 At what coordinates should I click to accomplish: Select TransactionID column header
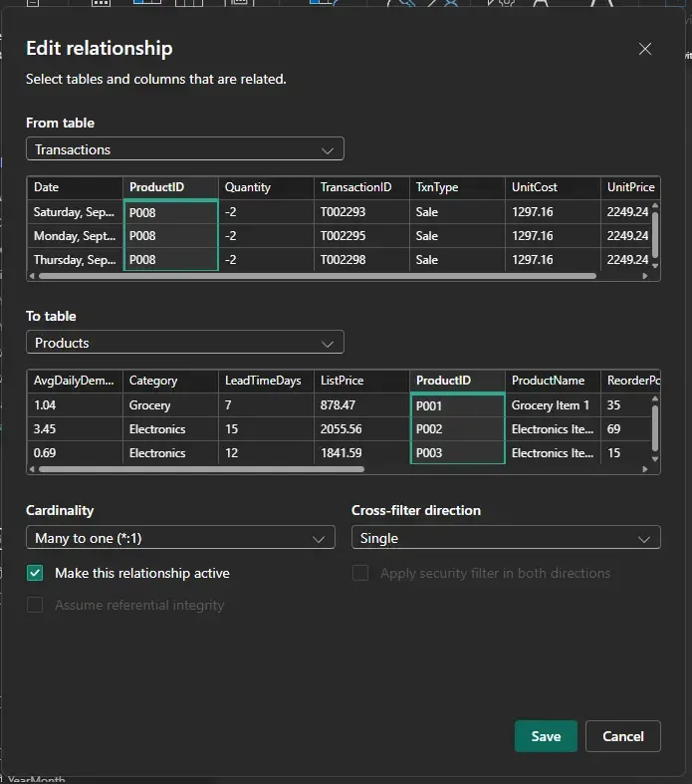coord(361,187)
